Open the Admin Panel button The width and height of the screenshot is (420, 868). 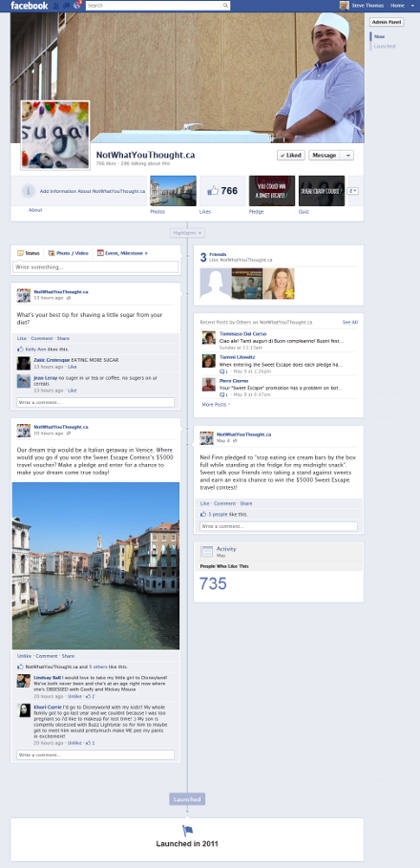(387, 22)
